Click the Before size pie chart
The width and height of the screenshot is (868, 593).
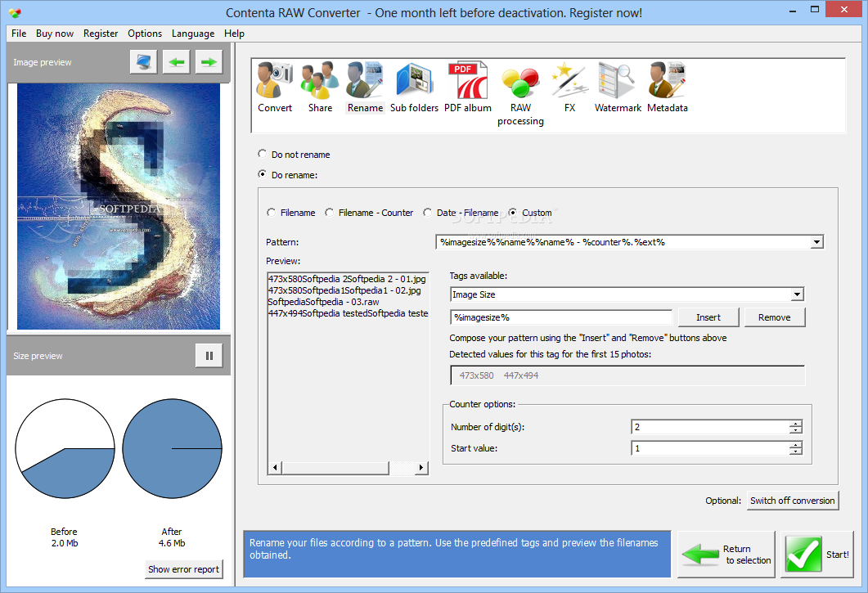tap(65, 448)
